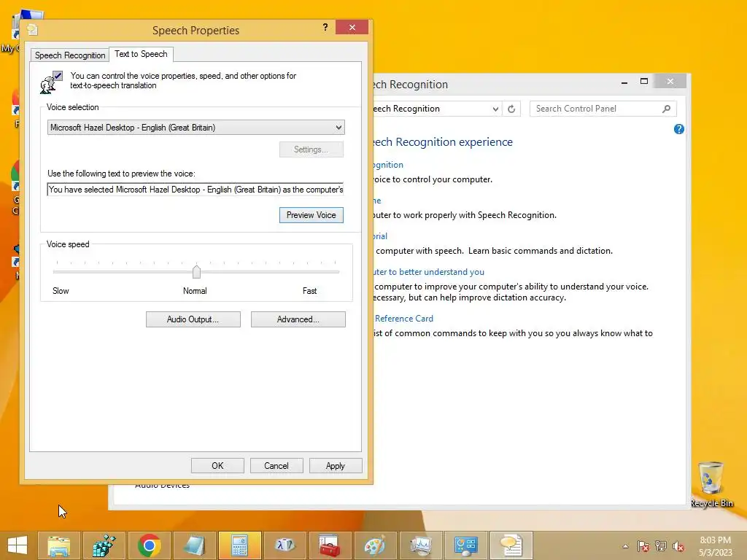Viewport: 747px width, 560px height.
Task: Click the Preview Voice button
Action: point(311,215)
